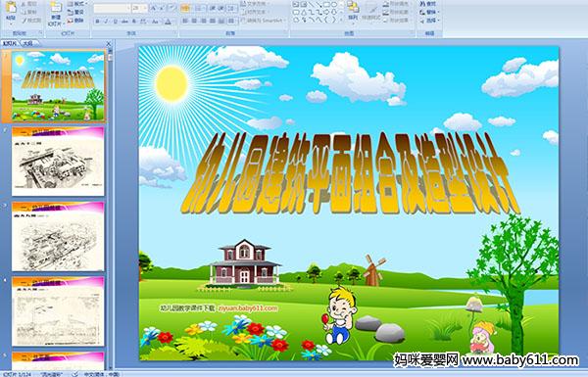Screen dimensions: 588x377
Task: Click the Shape Fill paint bucket icon
Action: (386, 4)
